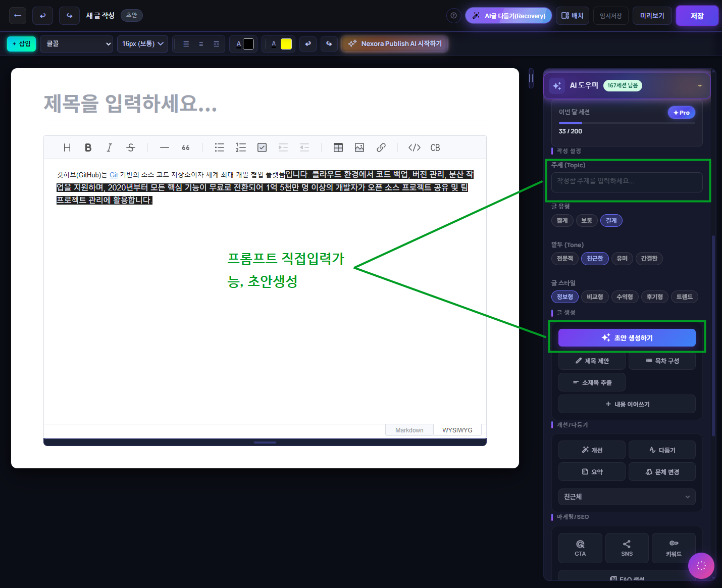This screenshot has width=722, height=588.
Task: Apply Italic formatting in editor toolbar
Action: click(109, 148)
